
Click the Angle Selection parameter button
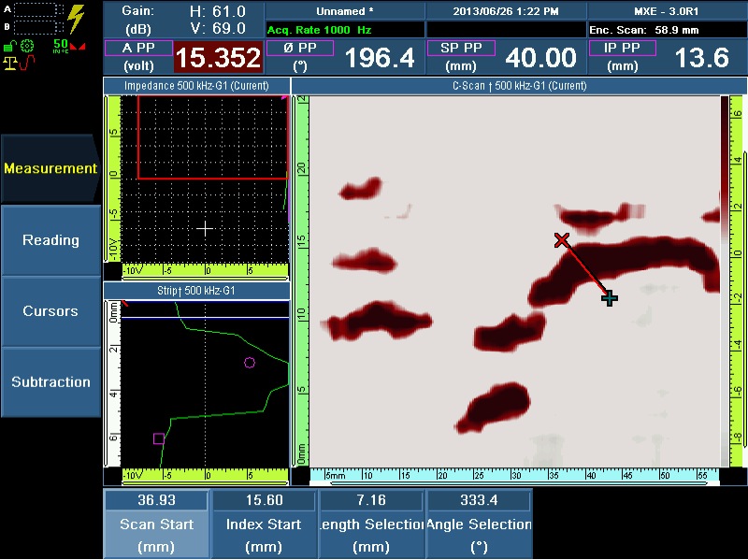pos(479,524)
